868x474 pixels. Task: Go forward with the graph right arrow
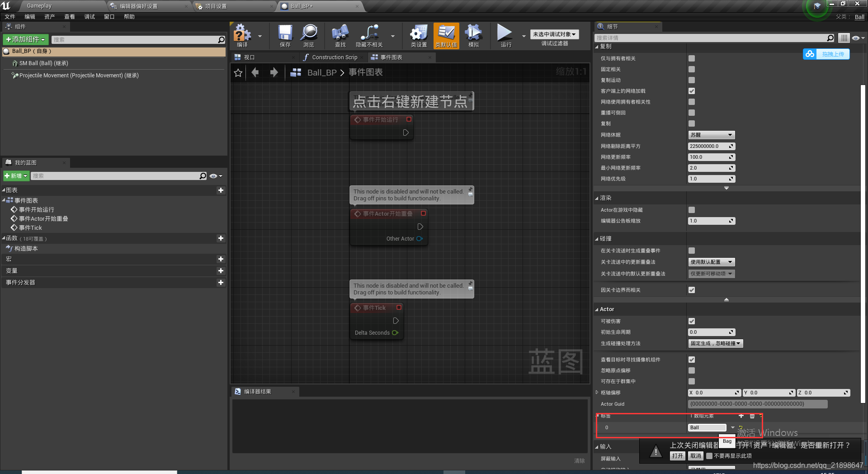click(x=274, y=72)
